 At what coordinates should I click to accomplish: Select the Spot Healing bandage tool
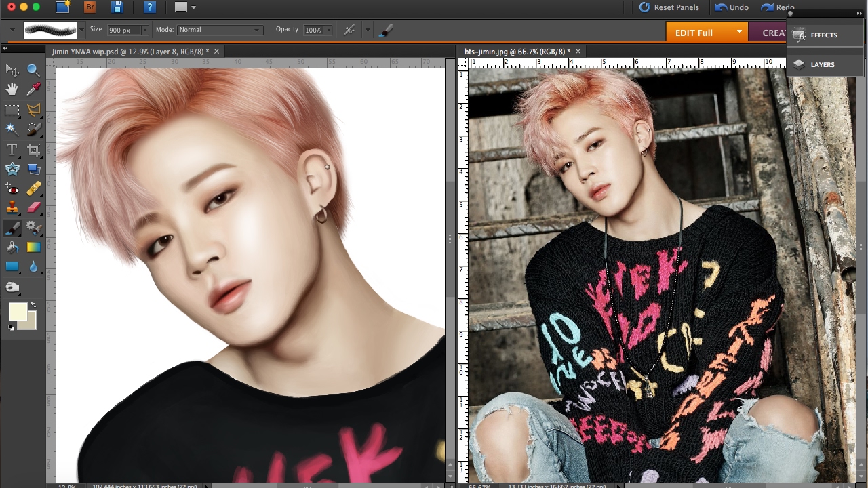pyautogui.click(x=33, y=189)
